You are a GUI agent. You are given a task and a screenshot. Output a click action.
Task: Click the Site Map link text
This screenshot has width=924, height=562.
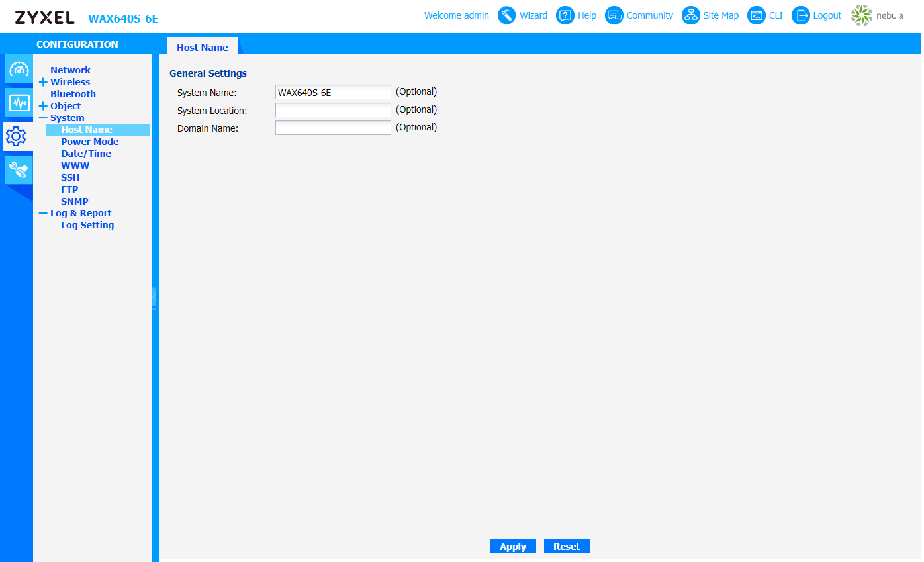[x=721, y=15]
